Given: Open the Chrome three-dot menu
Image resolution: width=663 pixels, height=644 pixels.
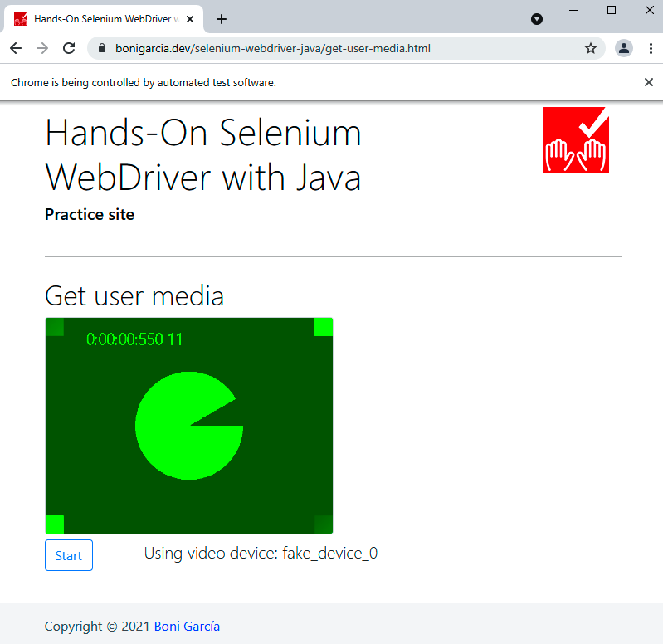Looking at the screenshot, I should [647, 48].
